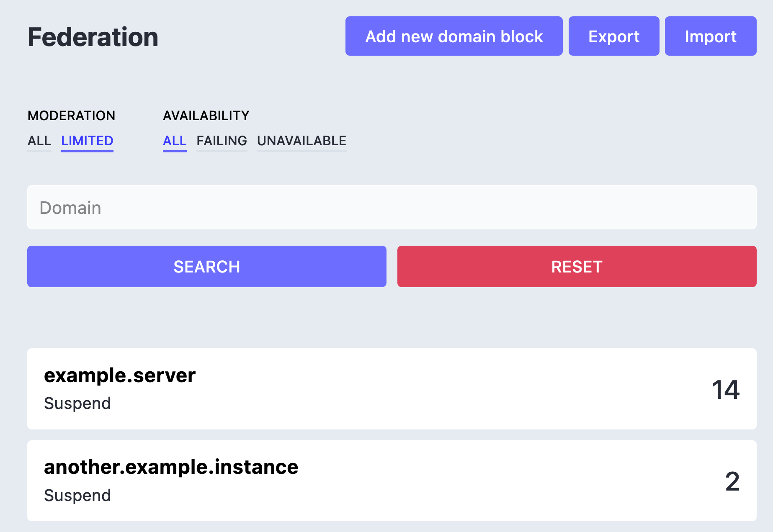Focus the Domain search field

point(392,207)
